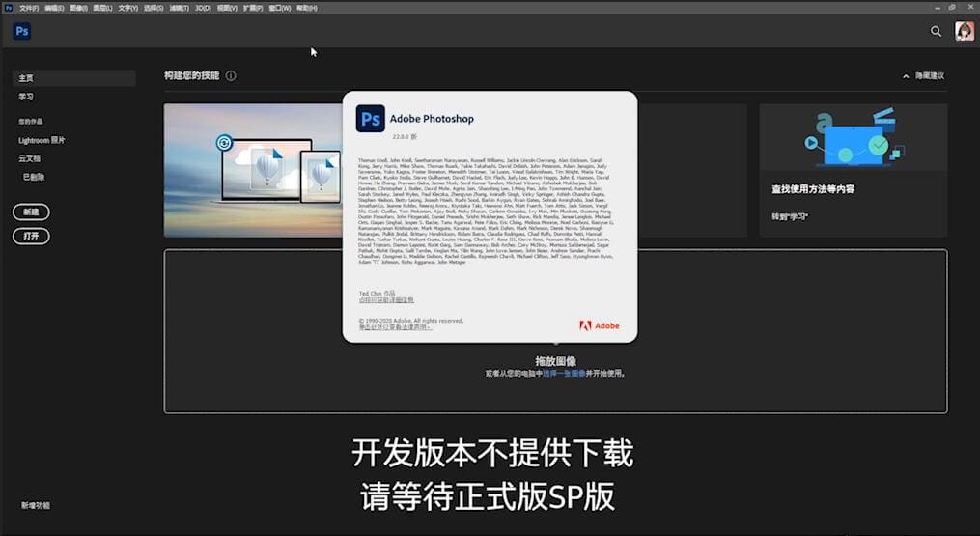Click the 拖放图像 drop area heading
The image size is (980, 536).
(555, 361)
